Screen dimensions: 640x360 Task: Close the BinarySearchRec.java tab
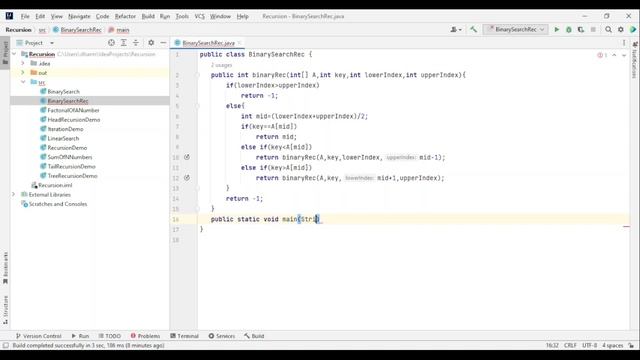click(240, 43)
